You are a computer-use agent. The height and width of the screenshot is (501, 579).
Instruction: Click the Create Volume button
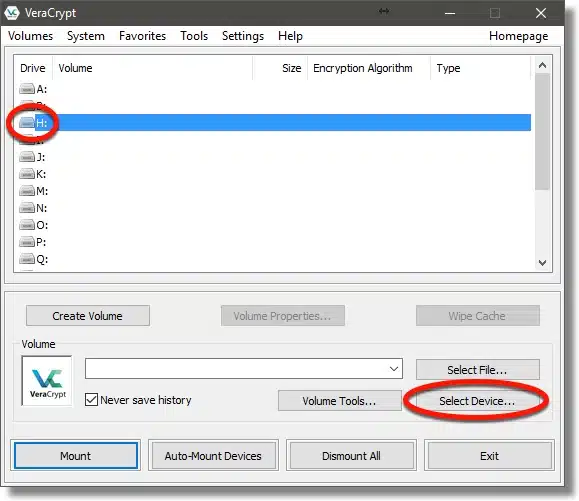point(88,316)
